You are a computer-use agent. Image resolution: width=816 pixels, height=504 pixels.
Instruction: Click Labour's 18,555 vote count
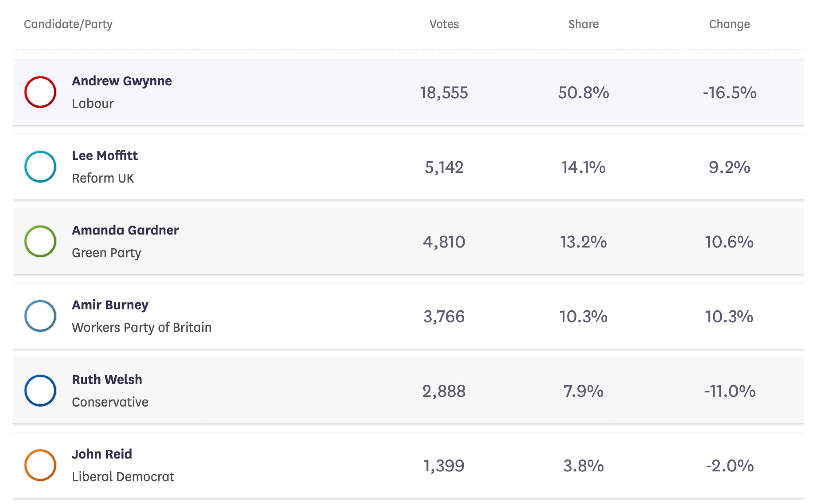[444, 93]
